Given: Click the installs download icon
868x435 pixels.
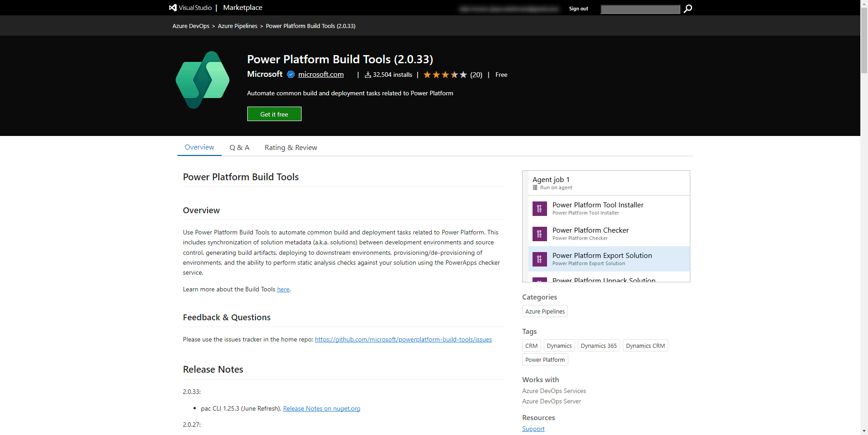Looking at the screenshot, I should coord(368,75).
